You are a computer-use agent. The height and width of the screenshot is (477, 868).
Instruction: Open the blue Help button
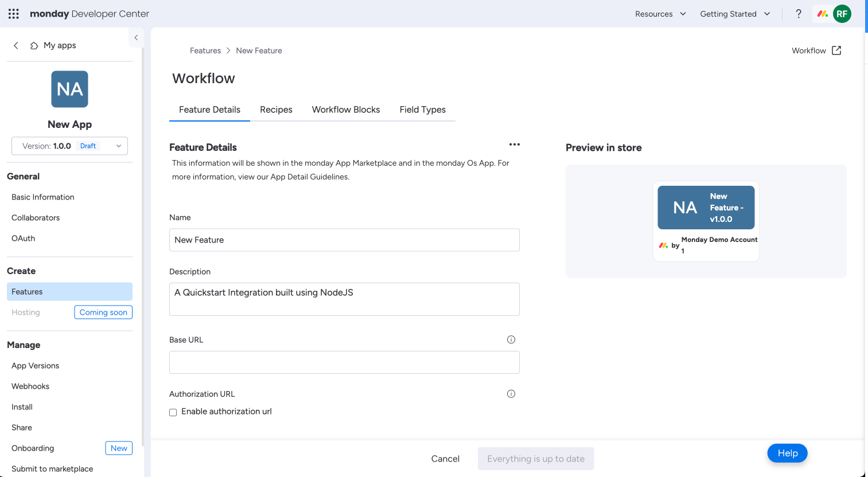click(787, 453)
